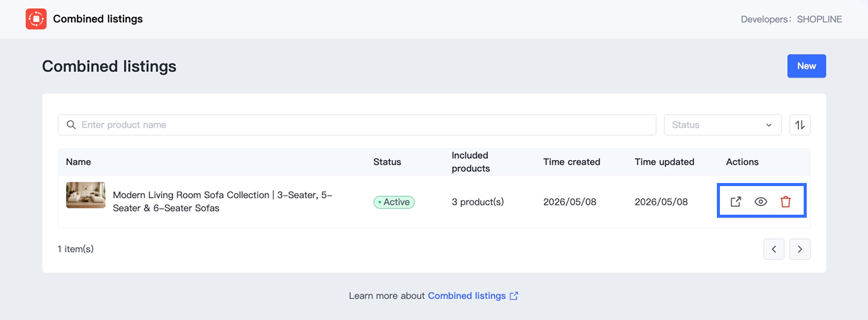Click the sort order arrows icon
868x320 pixels.
pyautogui.click(x=800, y=125)
